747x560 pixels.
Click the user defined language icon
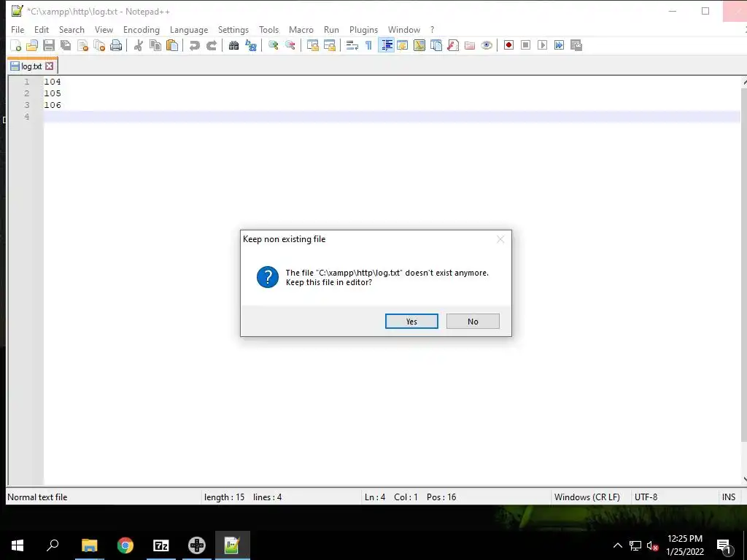pos(403,45)
